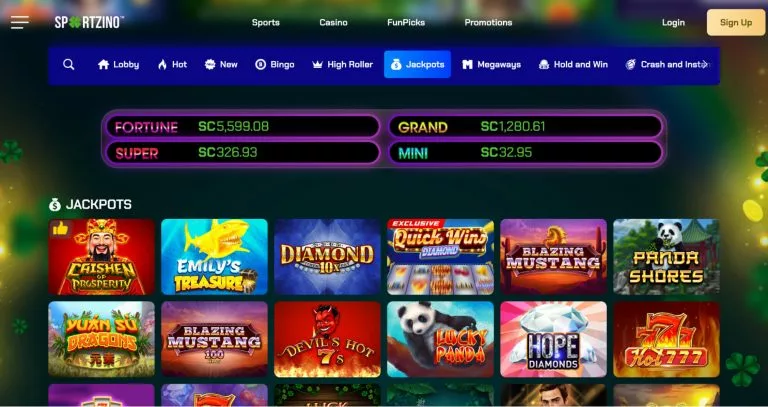
Task: Choose the New badge icon
Action: tap(210, 65)
